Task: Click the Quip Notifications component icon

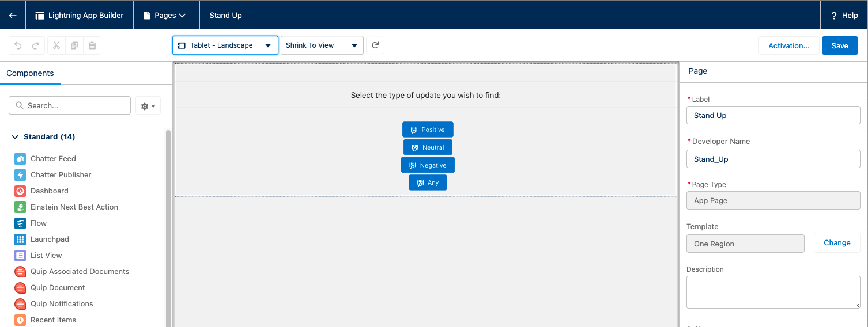Action: coord(20,303)
